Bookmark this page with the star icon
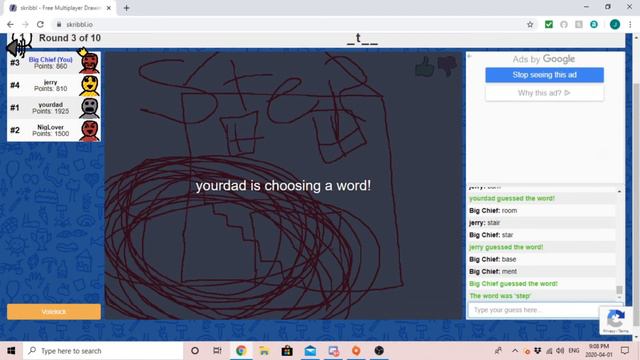The height and width of the screenshot is (360, 640). click(x=530, y=24)
